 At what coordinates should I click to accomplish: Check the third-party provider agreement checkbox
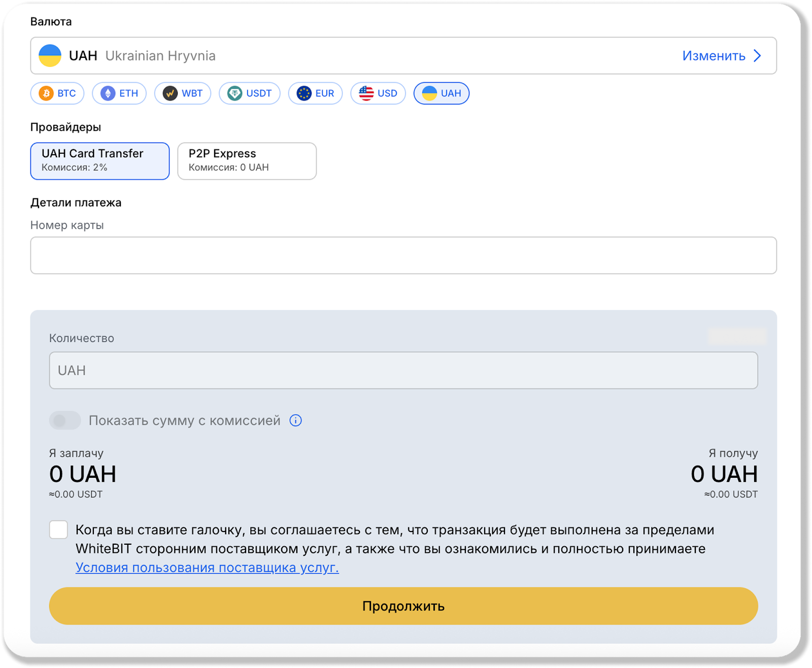click(58, 530)
